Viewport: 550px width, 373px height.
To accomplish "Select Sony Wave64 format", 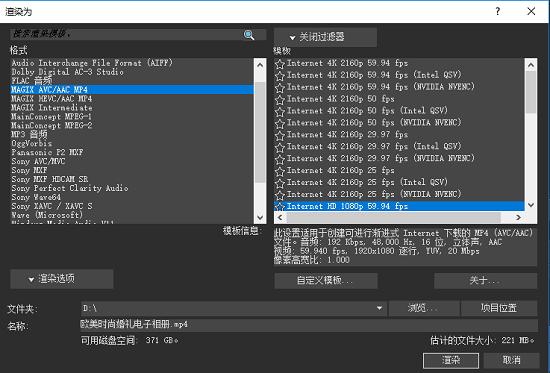I will pos(132,197).
